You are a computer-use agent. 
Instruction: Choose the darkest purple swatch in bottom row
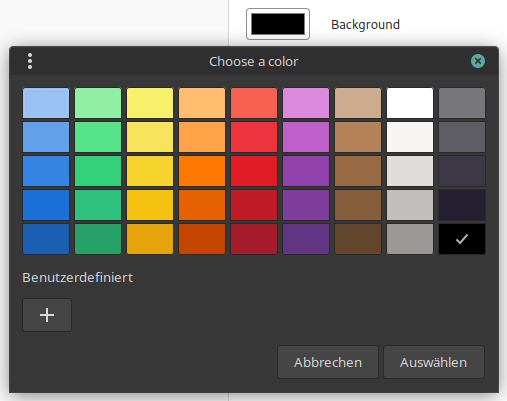click(x=306, y=239)
